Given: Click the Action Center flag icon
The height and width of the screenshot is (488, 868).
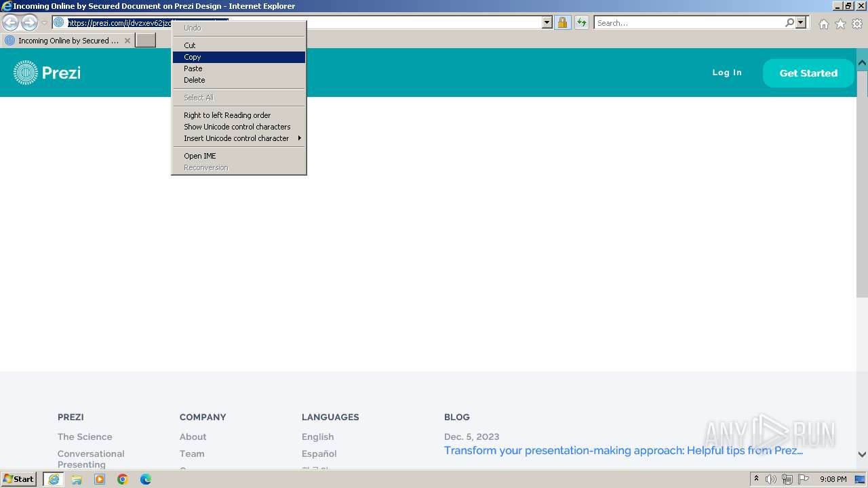Looking at the screenshot, I should tap(804, 479).
